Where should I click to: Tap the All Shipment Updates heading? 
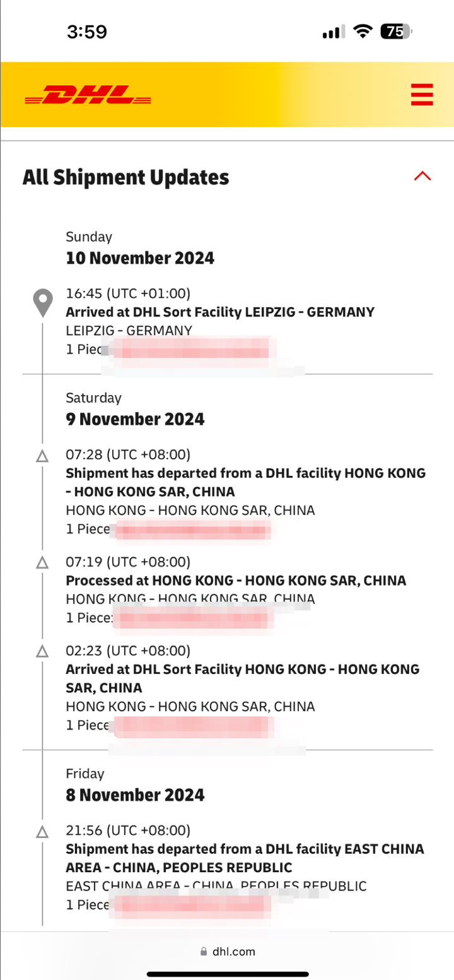pyautogui.click(x=126, y=177)
